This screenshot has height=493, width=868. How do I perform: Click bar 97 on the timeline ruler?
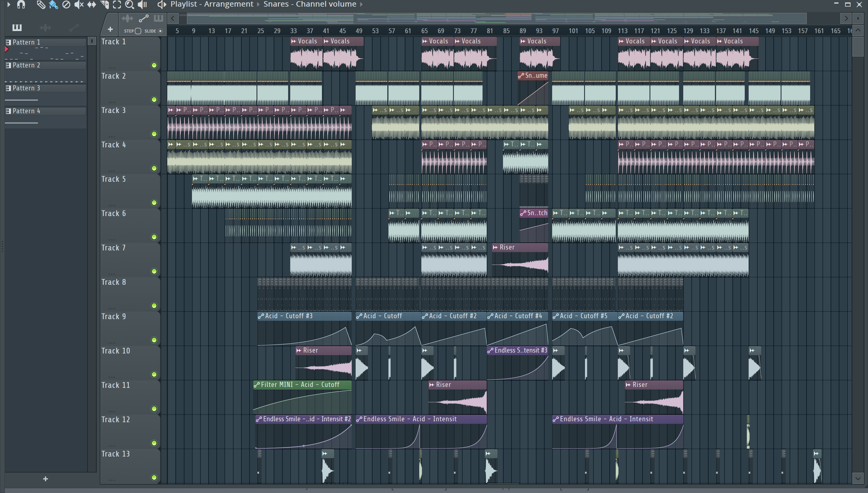tap(555, 31)
